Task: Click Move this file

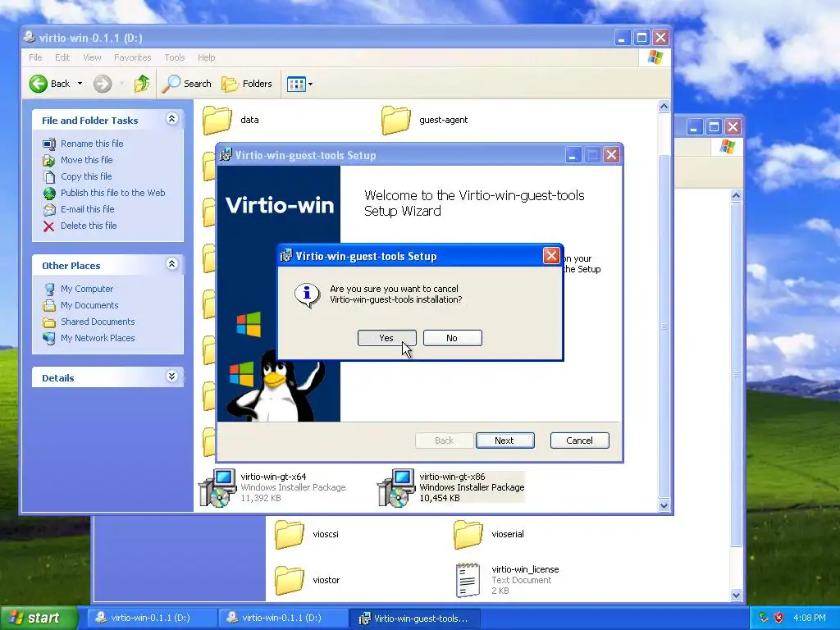Action: click(x=86, y=160)
